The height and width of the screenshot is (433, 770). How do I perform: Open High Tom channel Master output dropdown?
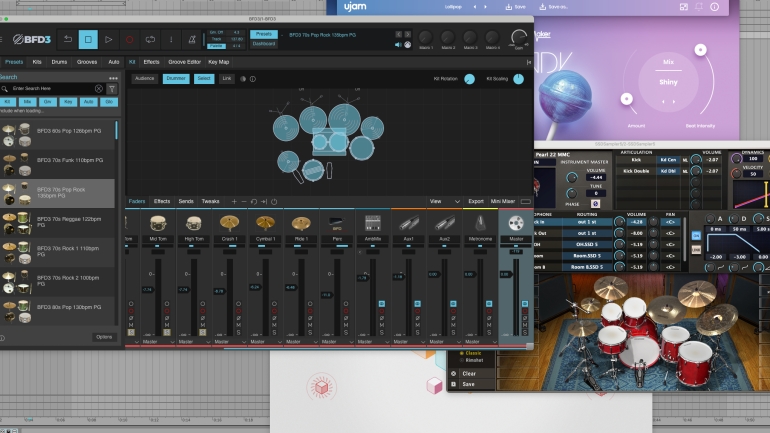tap(194, 342)
